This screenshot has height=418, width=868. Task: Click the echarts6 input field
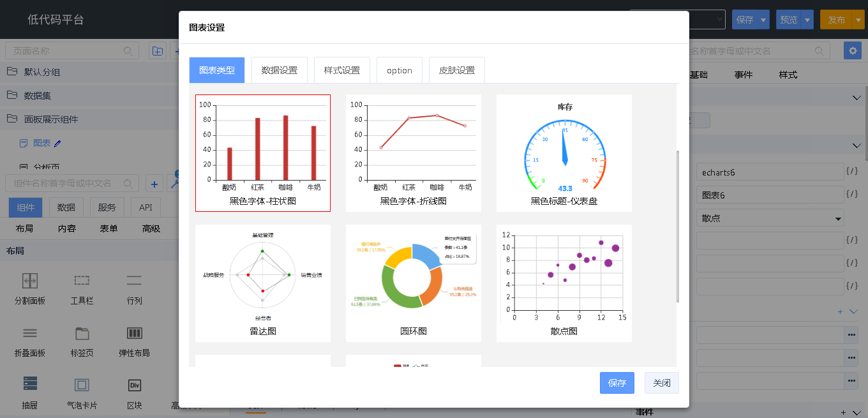(770, 172)
